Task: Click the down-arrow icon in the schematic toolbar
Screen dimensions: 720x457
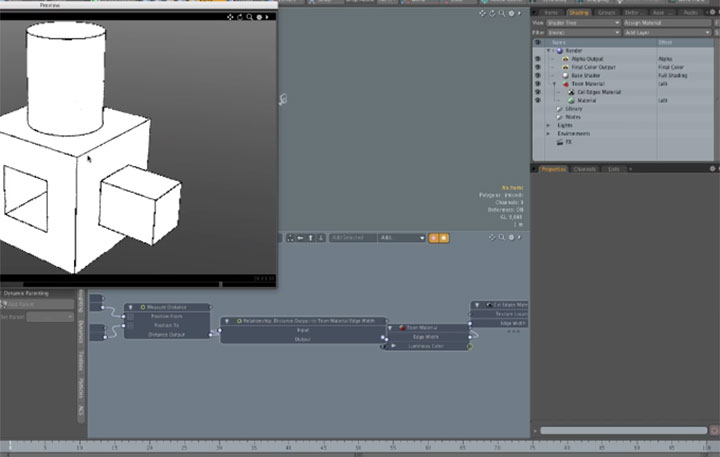Action: pyautogui.click(x=321, y=238)
